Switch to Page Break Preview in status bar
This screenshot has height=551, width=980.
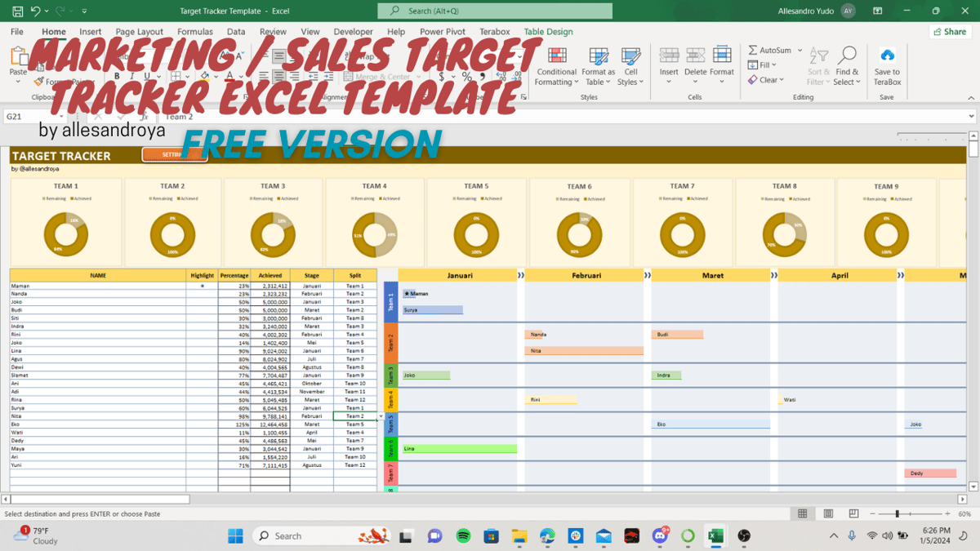point(854,514)
